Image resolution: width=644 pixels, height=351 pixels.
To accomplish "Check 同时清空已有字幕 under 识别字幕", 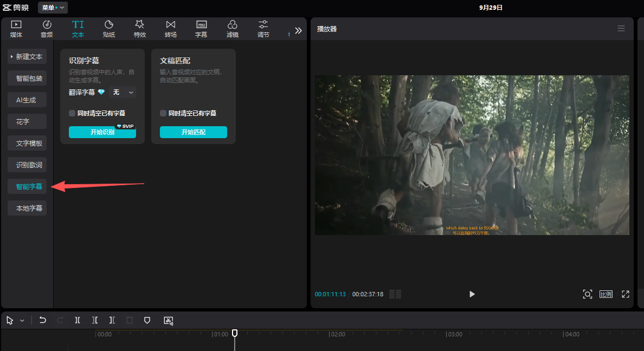I will 72,113.
